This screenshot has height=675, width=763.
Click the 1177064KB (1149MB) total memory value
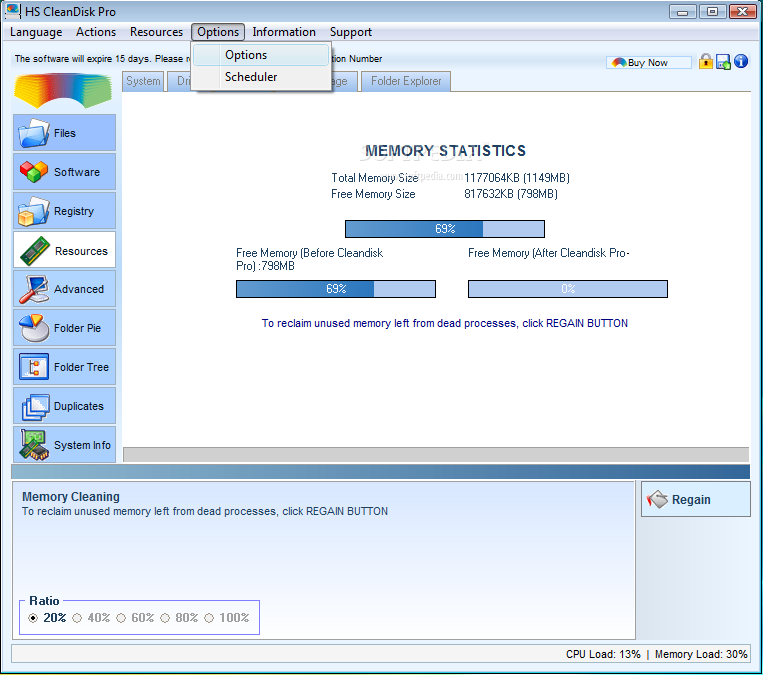516,178
